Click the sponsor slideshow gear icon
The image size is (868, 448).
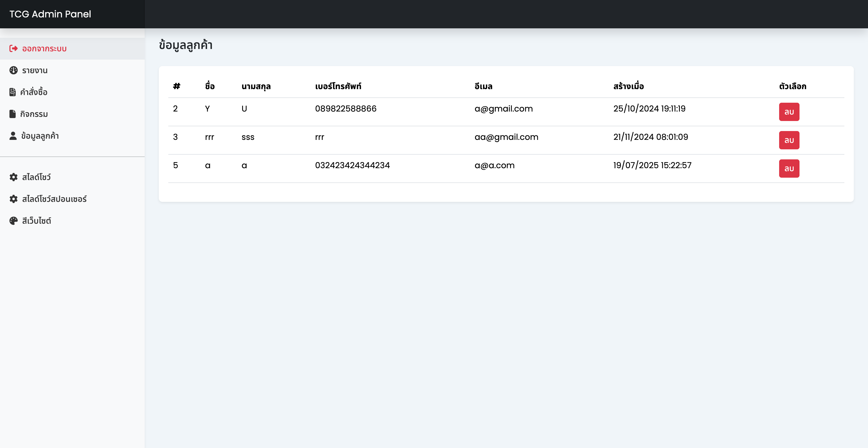pyautogui.click(x=14, y=199)
